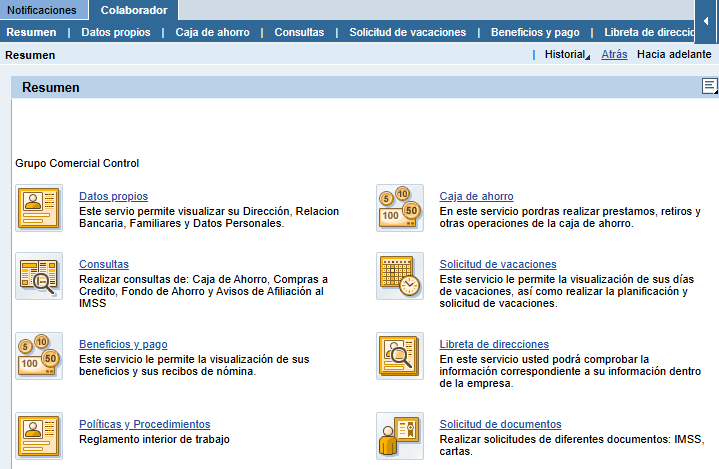Click the Datos propios profile card icon
Screen dimensions: 719x469
click(x=39, y=208)
